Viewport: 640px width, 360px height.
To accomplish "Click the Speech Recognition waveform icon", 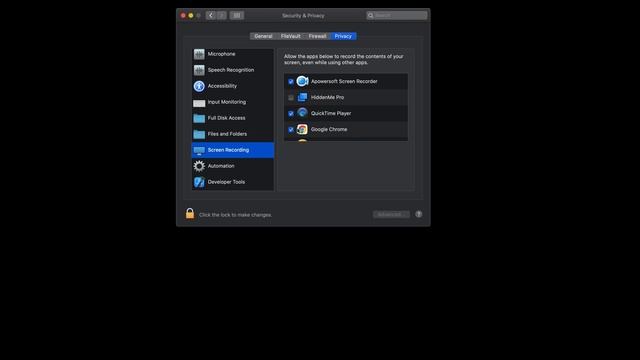I will coord(199,70).
